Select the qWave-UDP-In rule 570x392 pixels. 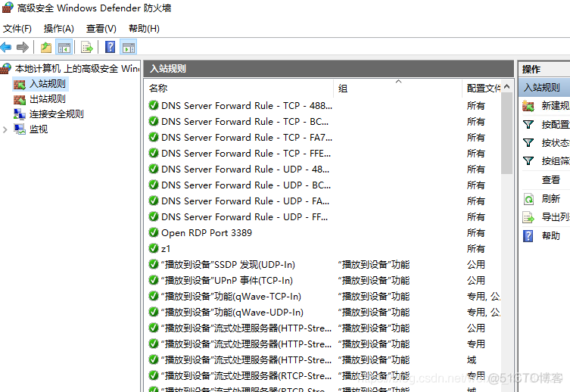tap(232, 313)
